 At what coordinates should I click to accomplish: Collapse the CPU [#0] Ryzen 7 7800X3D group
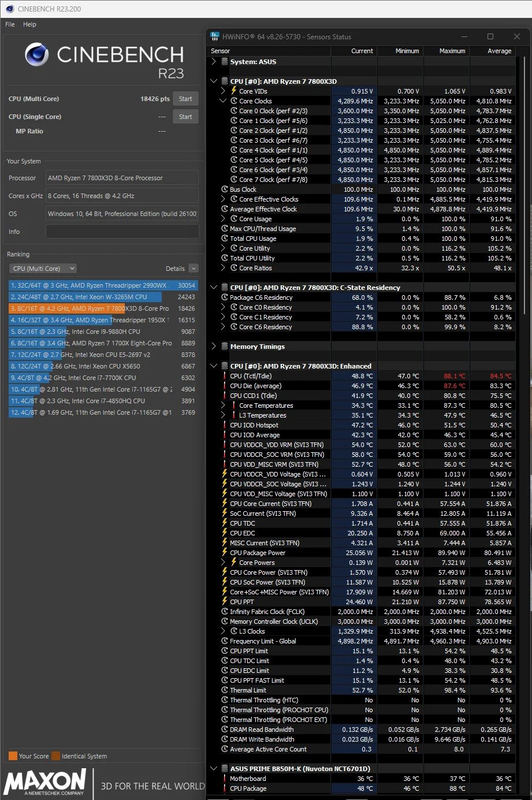(x=214, y=81)
